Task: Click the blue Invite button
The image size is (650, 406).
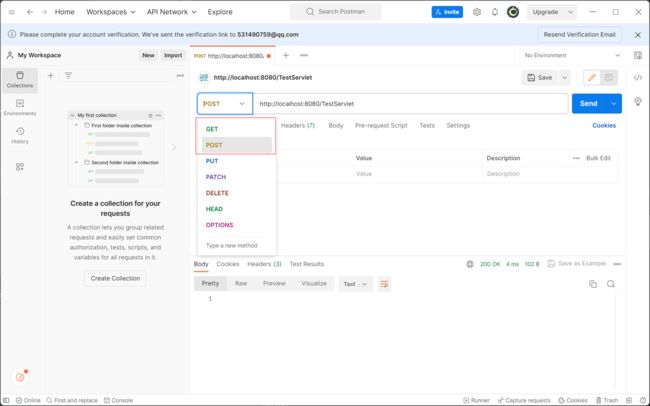Action: [x=447, y=12]
